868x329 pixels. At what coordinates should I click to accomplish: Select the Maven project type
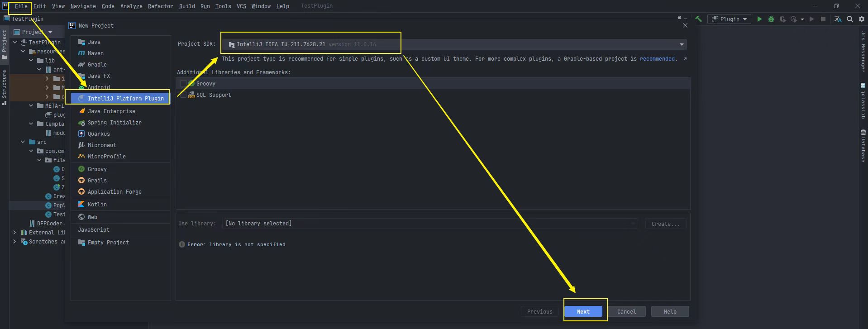(x=120, y=53)
